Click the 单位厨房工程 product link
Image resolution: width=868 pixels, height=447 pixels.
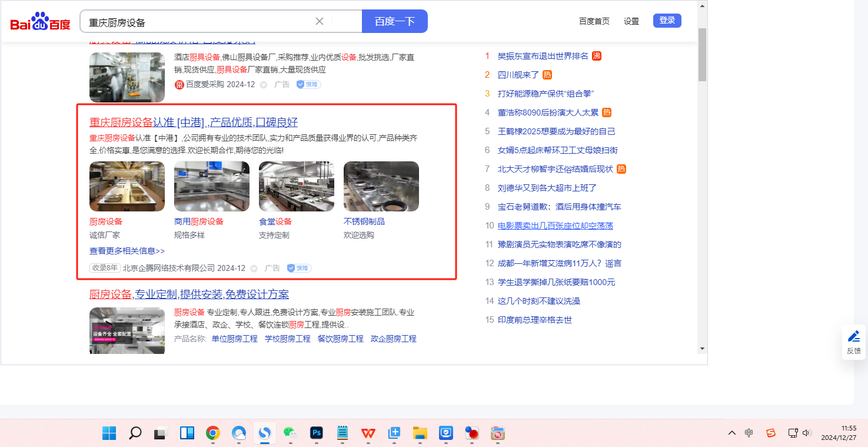[x=235, y=339]
